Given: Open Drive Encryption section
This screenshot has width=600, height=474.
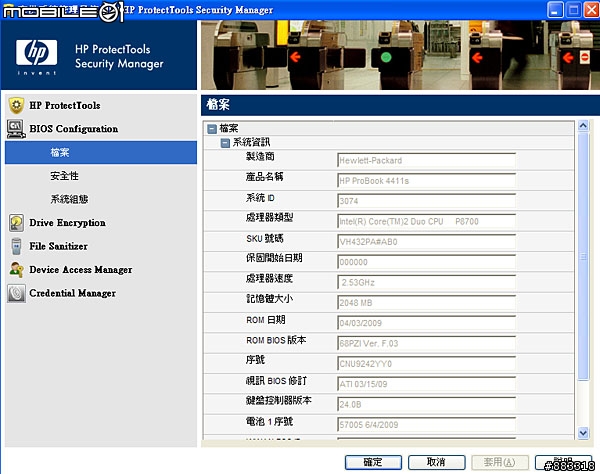Looking at the screenshot, I should 67,223.
